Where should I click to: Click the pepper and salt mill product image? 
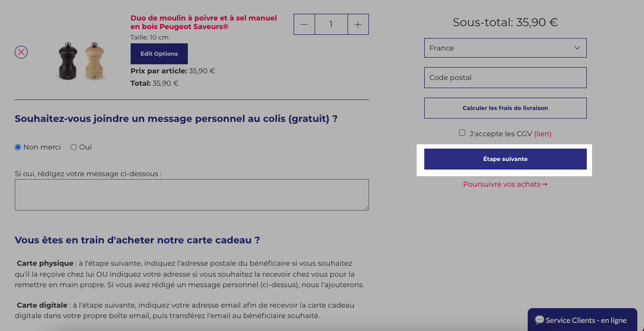point(81,61)
